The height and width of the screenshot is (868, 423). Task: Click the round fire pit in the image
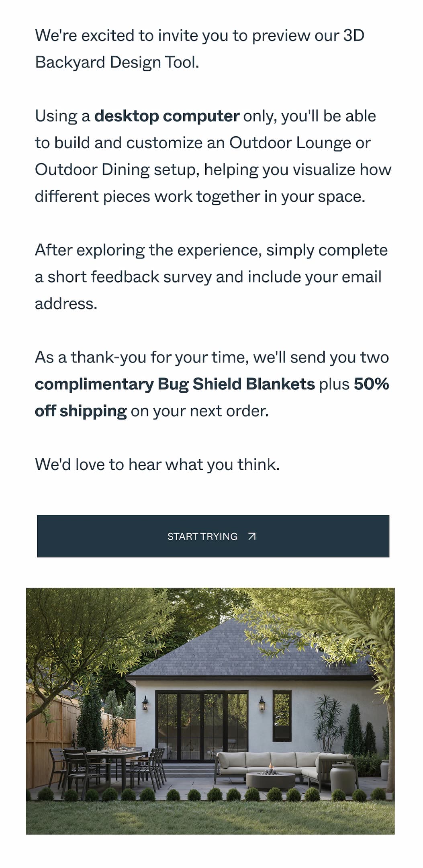(270, 780)
